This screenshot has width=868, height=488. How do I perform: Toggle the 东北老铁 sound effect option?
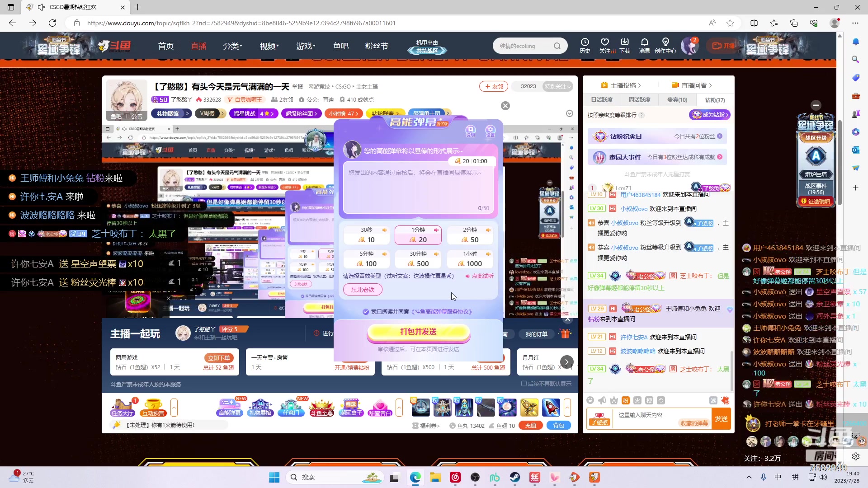(x=363, y=290)
